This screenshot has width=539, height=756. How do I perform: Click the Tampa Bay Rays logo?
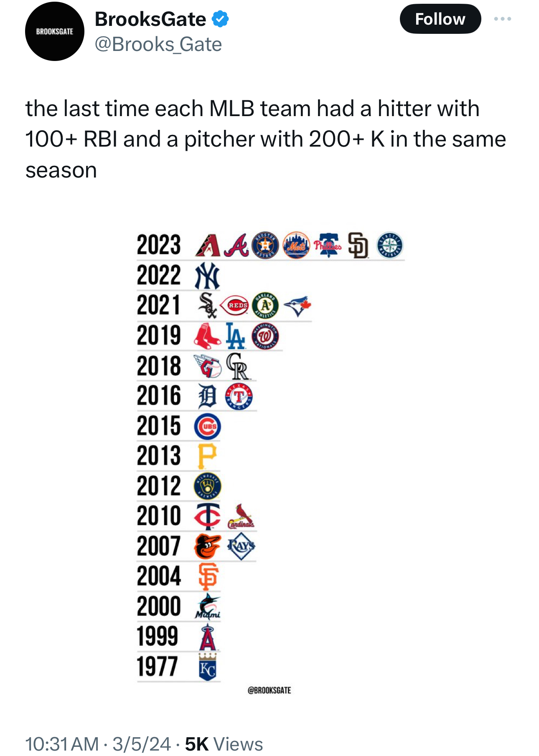(241, 546)
